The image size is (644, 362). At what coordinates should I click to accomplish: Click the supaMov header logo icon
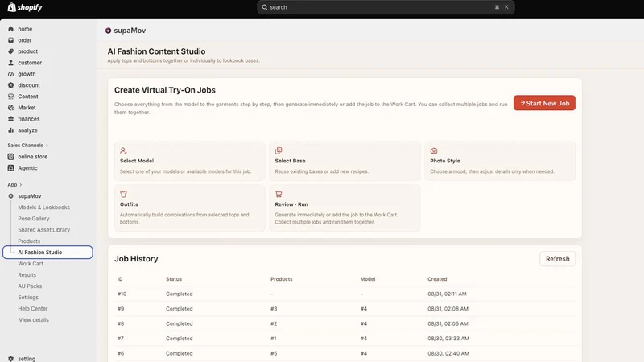point(108,31)
